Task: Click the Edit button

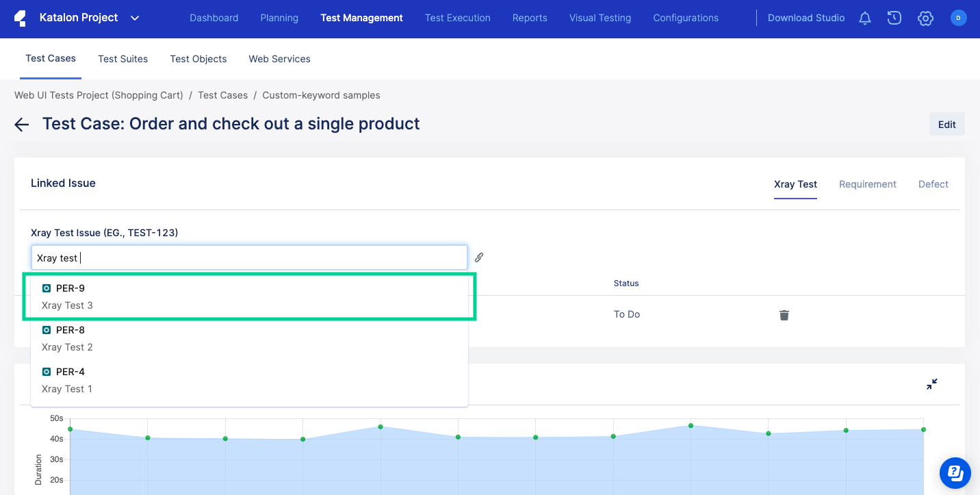Action: click(x=946, y=125)
